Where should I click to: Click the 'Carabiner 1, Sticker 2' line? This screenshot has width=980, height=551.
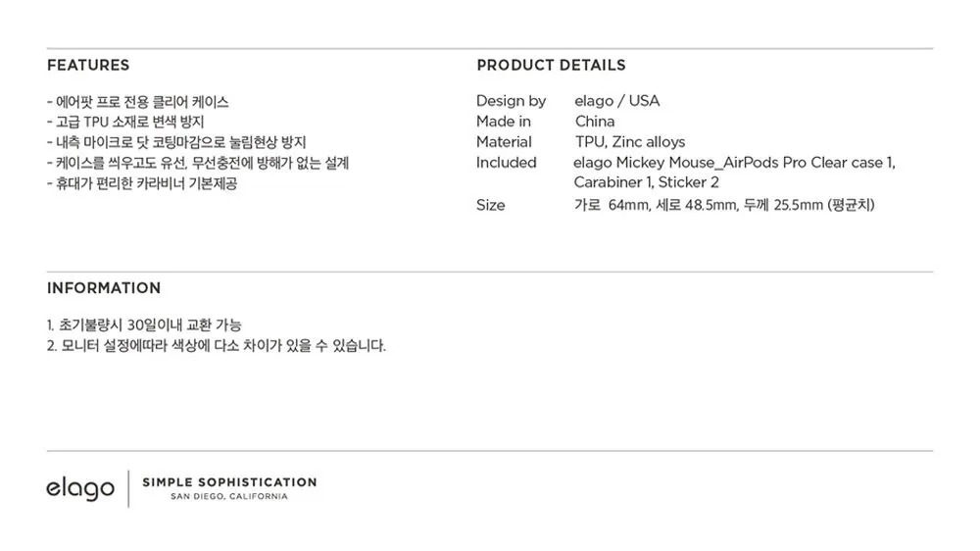(x=647, y=183)
